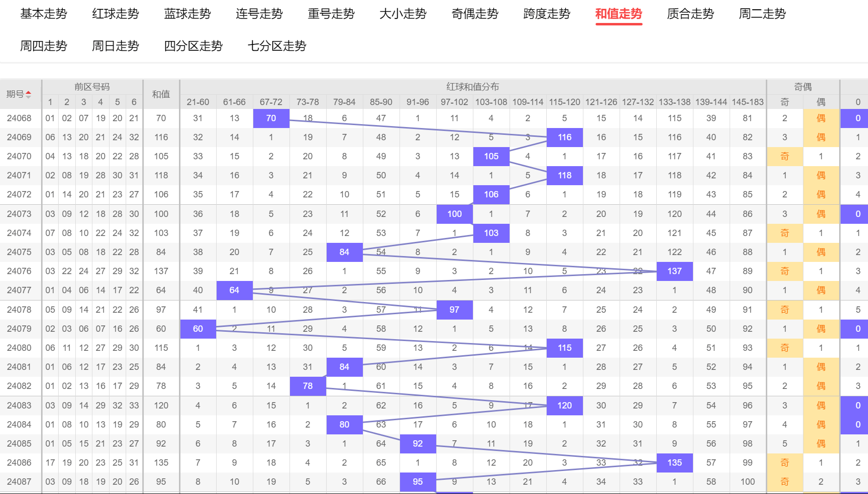The image size is (868, 494).
Task: Click the highlighted 64 sum cell
Action: [234, 290]
